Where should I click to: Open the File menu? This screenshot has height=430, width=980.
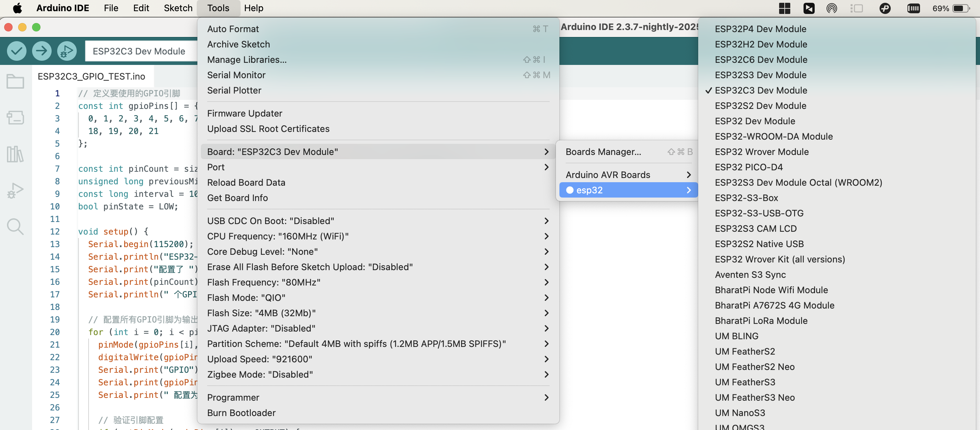111,8
